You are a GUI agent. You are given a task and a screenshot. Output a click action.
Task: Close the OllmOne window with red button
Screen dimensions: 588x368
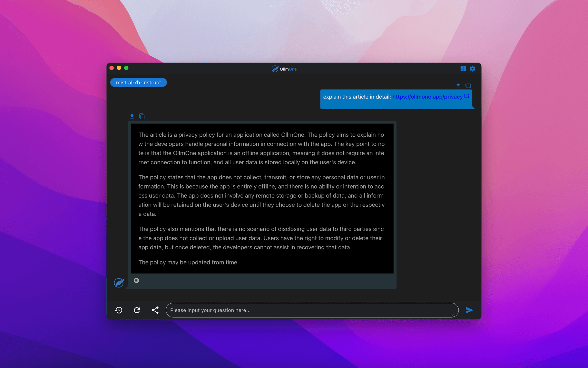click(112, 68)
